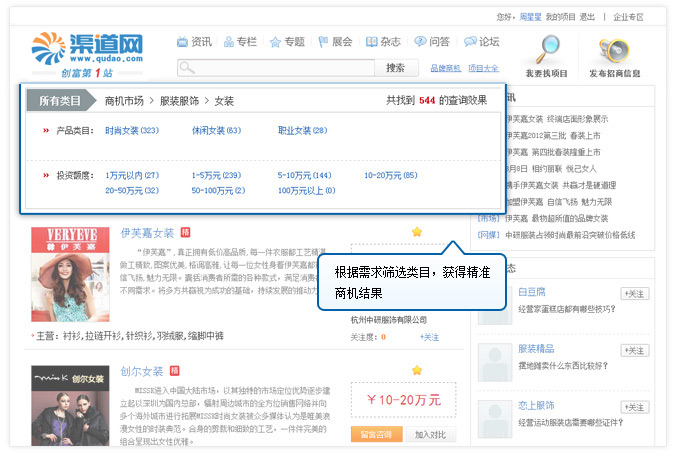Click the 发布招商信息 megaphone icon
Image resolution: width=679 pixels, height=465 pixels.
coord(614,50)
